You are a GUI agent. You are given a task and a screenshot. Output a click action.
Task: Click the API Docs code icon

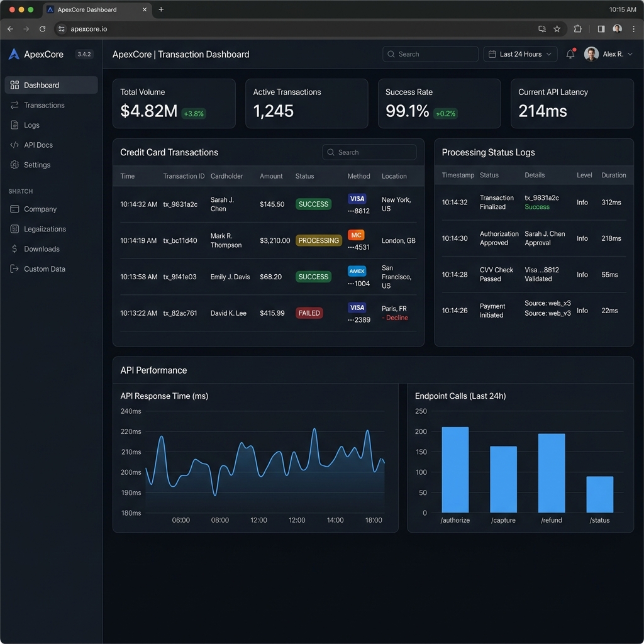14,145
